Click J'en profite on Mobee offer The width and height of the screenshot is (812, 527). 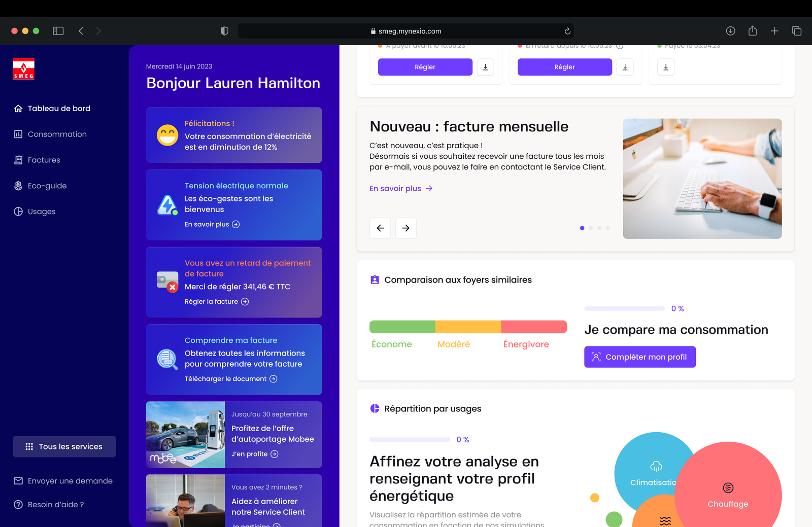tap(255, 454)
